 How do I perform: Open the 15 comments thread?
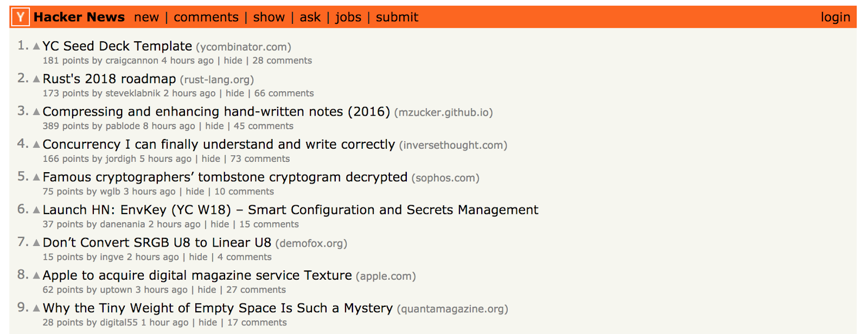[x=269, y=224]
